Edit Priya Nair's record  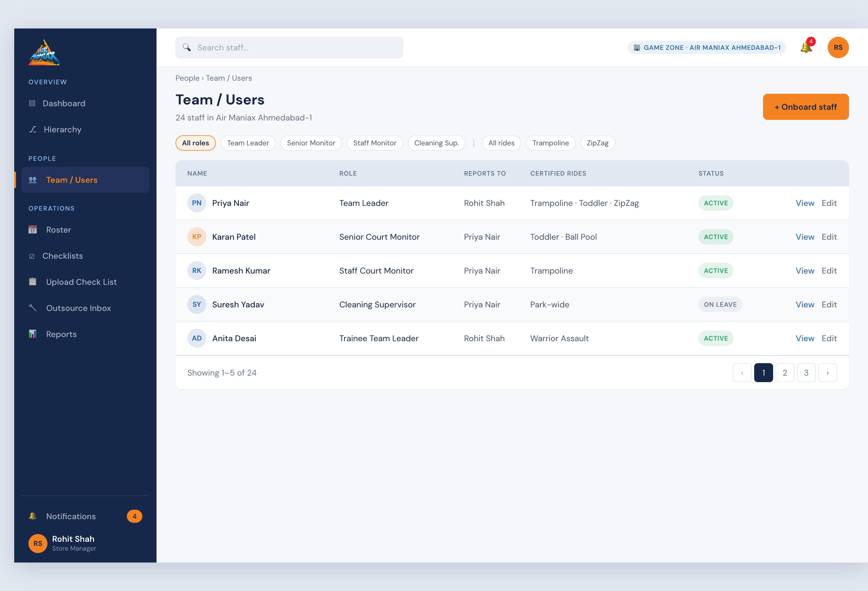(829, 203)
